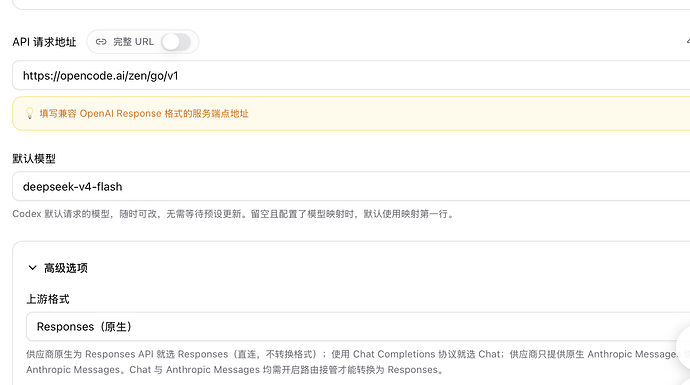Click the 填写兼容 OpenAI Response hint text
This screenshot has width=690, height=385.
[144, 114]
